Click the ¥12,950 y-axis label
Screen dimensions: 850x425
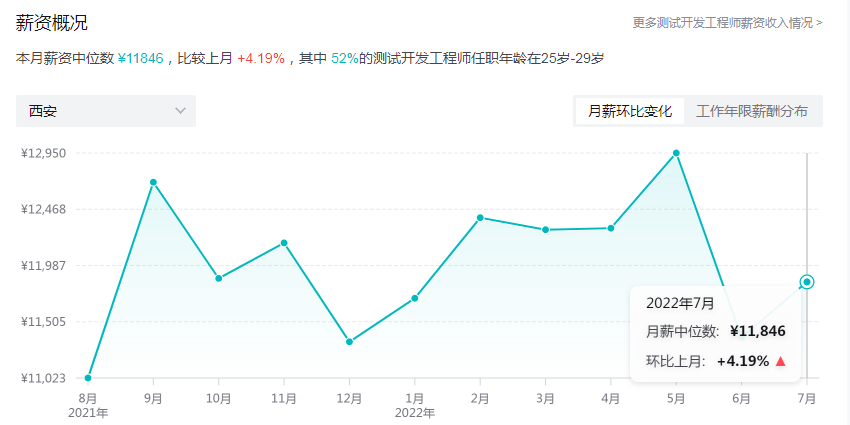click(43, 153)
